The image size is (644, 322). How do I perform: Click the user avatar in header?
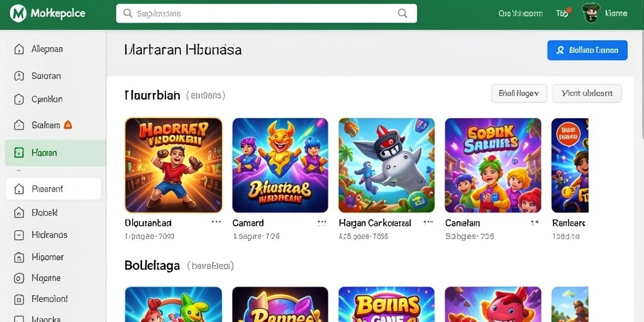coord(591,13)
